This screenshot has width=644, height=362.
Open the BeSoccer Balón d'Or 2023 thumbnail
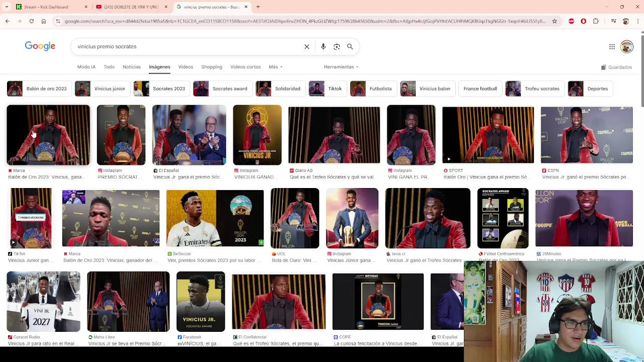pyautogui.click(x=215, y=218)
